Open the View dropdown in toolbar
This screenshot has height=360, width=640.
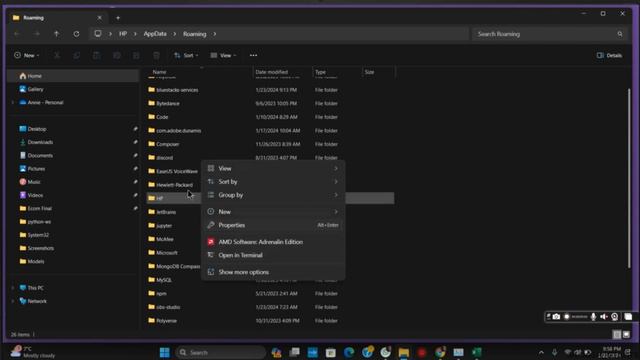click(x=223, y=55)
